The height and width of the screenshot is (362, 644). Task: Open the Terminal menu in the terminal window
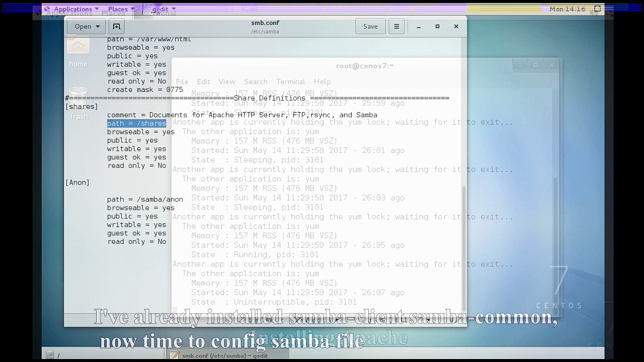click(291, 81)
